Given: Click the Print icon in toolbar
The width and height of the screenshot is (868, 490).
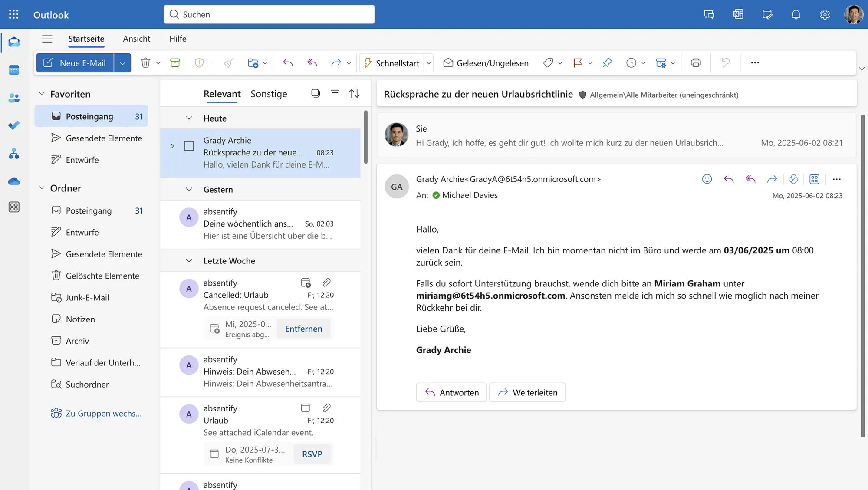Looking at the screenshot, I should click(696, 63).
